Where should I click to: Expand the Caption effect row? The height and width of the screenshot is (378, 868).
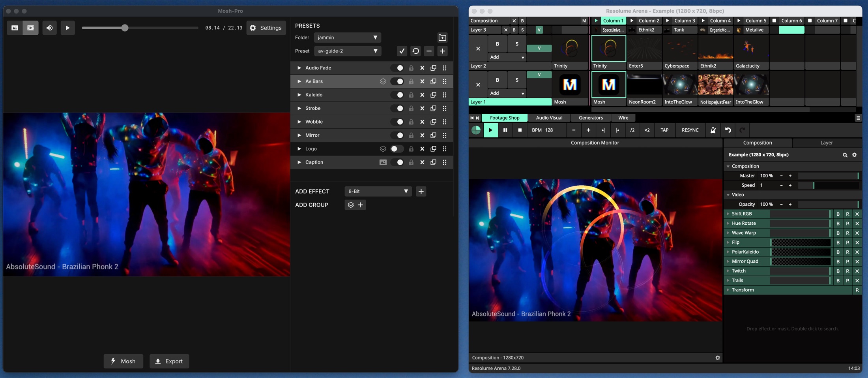[x=299, y=162]
